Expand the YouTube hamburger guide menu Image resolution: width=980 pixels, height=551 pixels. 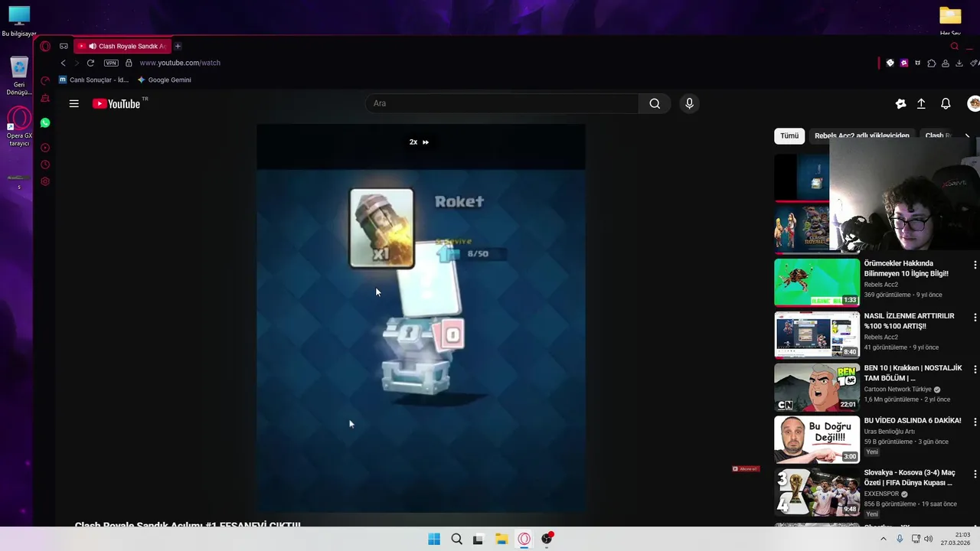point(74,103)
